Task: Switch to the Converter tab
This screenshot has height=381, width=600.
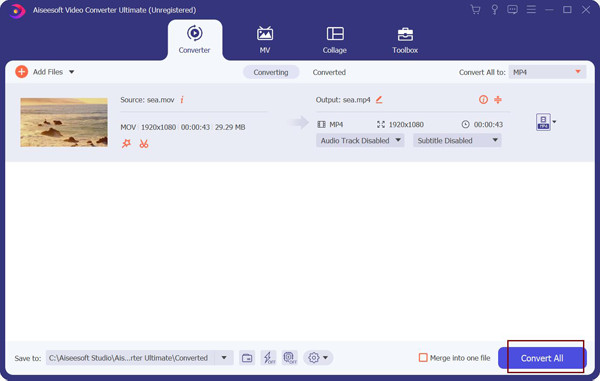Action: pyautogui.click(x=194, y=40)
